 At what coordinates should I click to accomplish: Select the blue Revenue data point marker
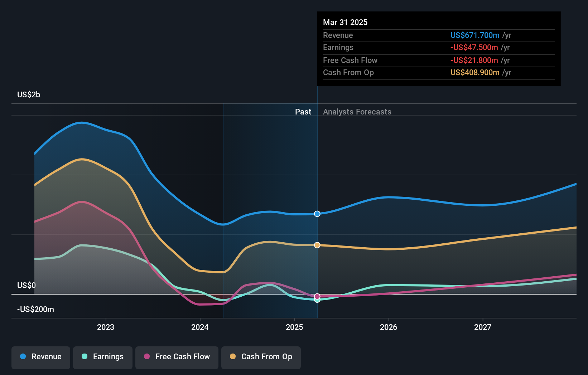point(317,214)
